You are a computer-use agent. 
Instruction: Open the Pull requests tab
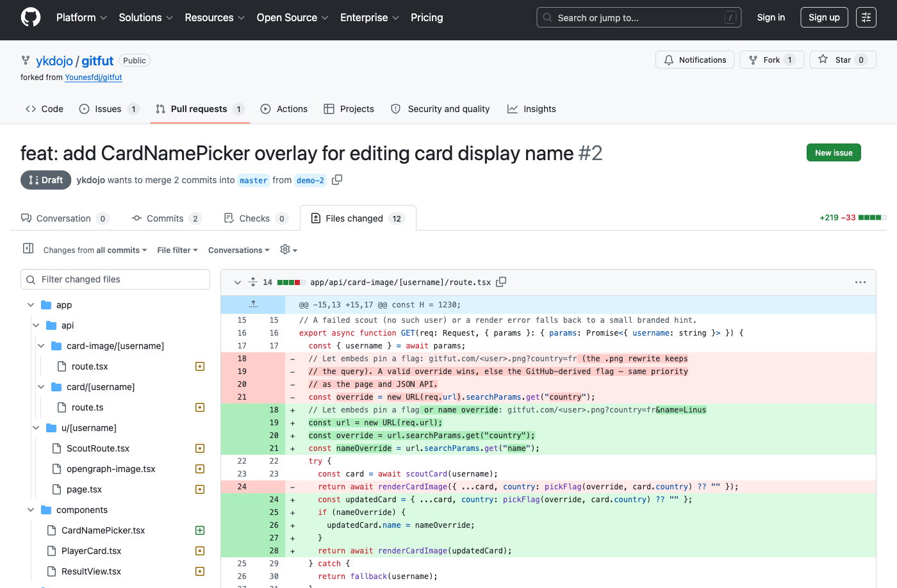pyautogui.click(x=200, y=109)
